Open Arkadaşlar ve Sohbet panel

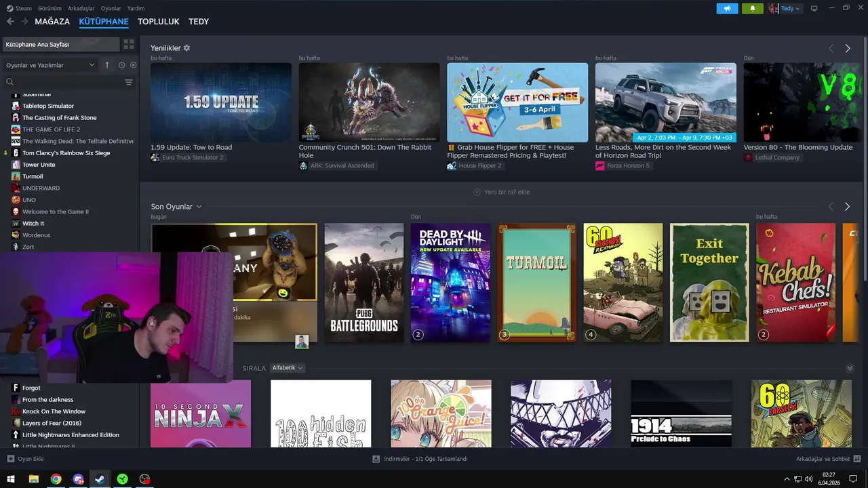coord(828,459)
